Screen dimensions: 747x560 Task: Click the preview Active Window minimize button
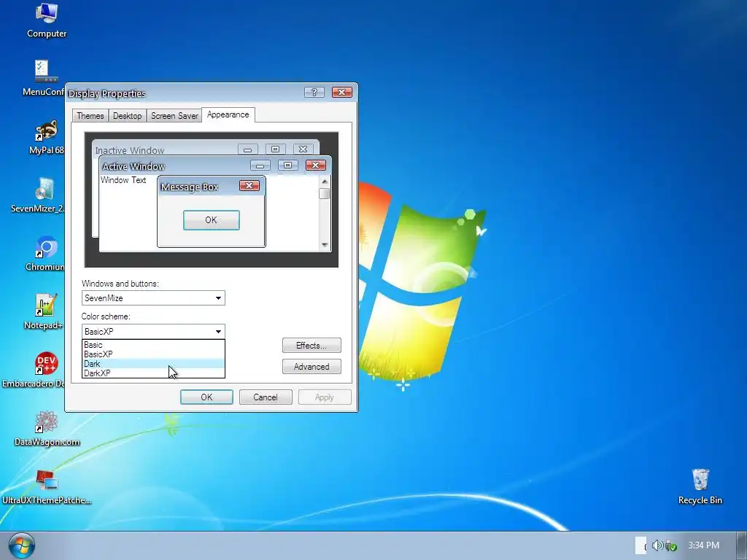click(x=260, y=166)
